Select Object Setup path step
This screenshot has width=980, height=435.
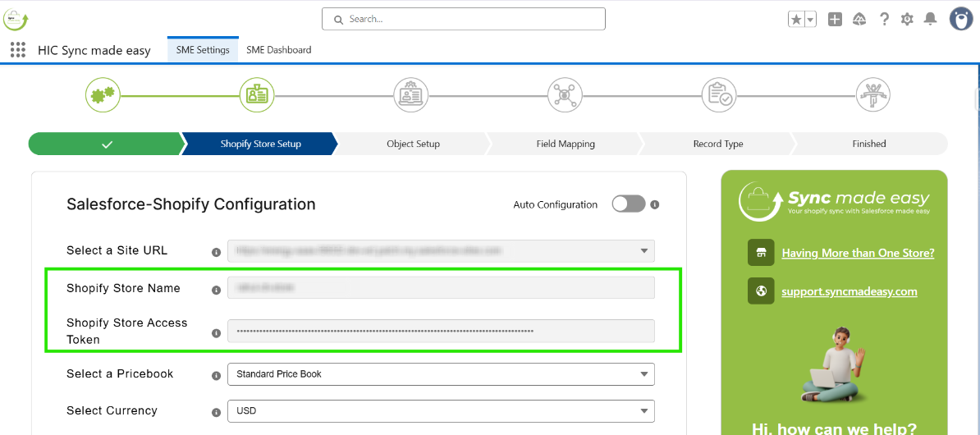tap(413, 144)
